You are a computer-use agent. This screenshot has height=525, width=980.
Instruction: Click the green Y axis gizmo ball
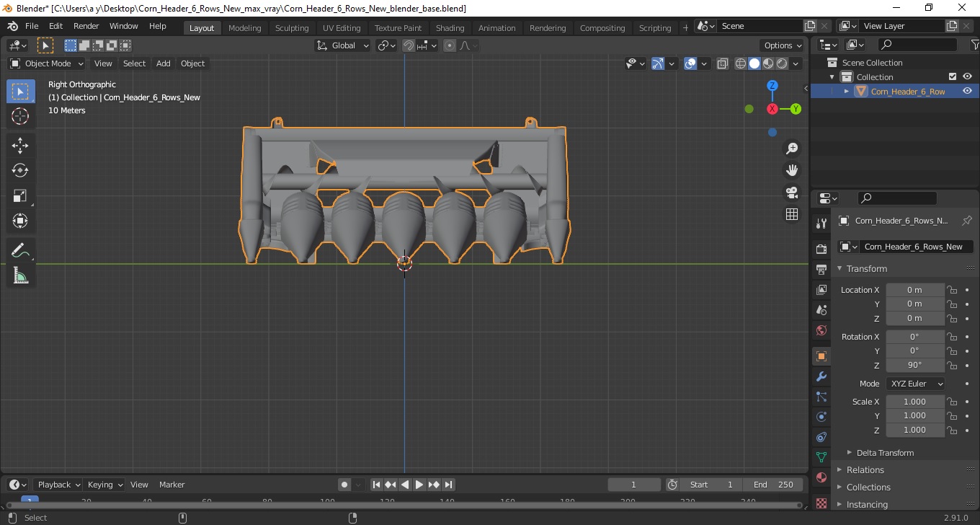tap(796, 109)
